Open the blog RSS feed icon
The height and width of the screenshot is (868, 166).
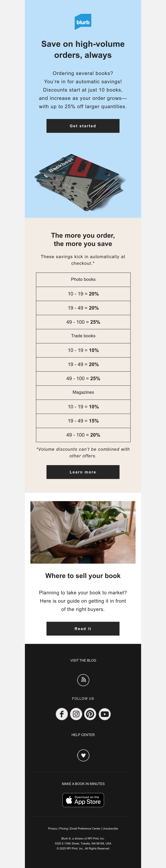point(83,680)
